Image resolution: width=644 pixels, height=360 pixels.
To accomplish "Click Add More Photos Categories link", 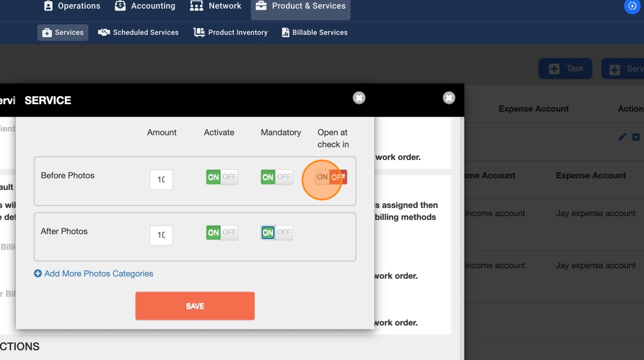I will (x=98, y=274).
